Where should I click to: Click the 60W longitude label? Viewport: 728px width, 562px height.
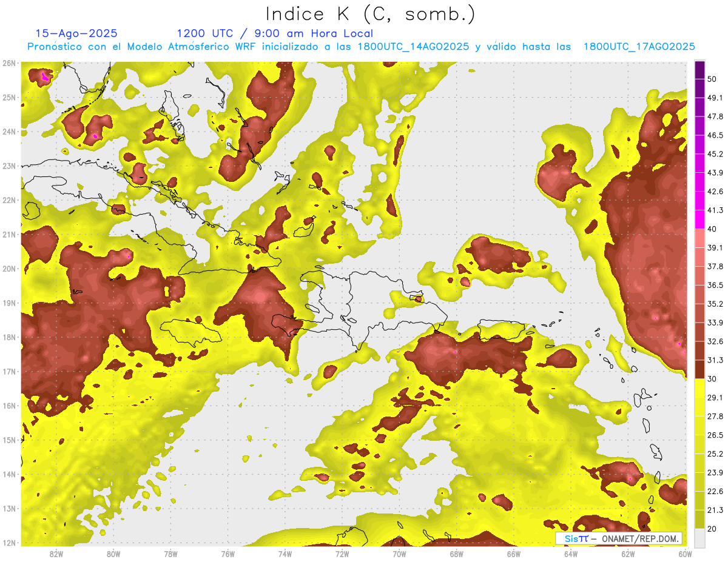coord(685,554)
